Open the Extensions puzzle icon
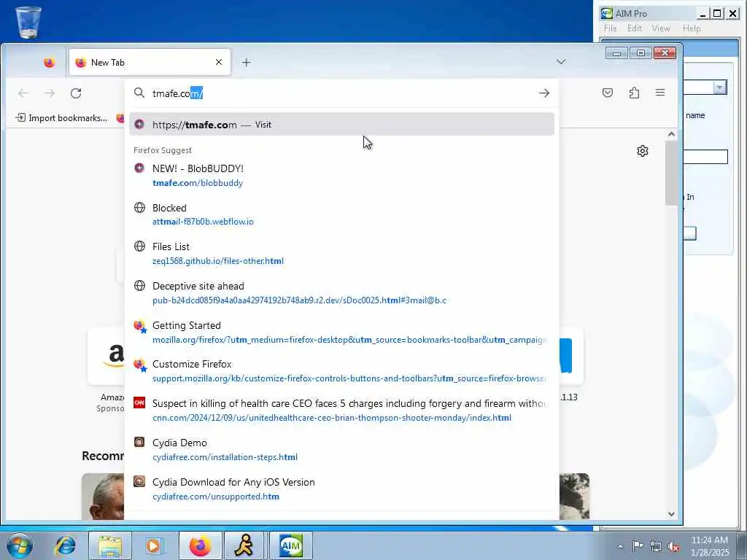 point(634,93)
